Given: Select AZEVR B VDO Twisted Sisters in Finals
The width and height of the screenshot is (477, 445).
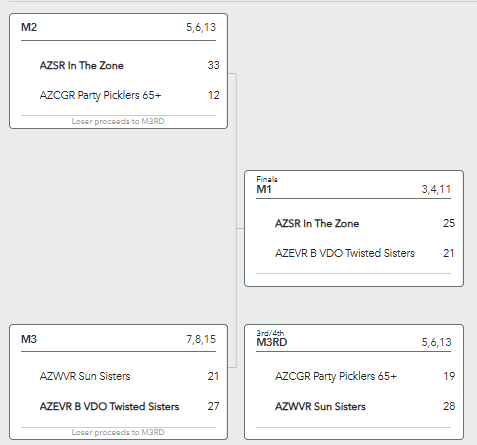Looking at the screenshot, I should click(345, 253).
